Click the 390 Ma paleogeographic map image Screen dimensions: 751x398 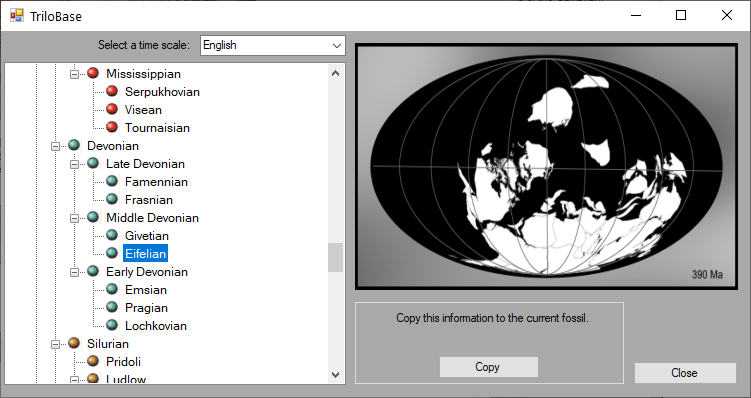(546, 167)
